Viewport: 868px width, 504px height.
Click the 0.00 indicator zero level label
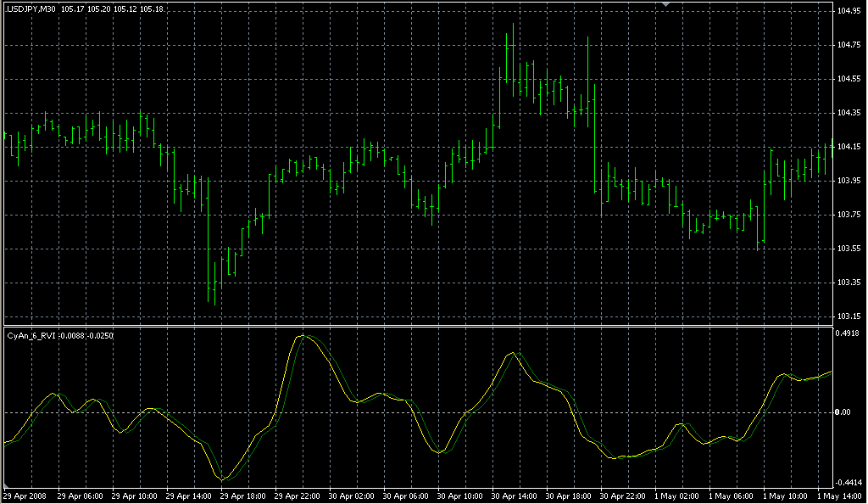point(844,412)
